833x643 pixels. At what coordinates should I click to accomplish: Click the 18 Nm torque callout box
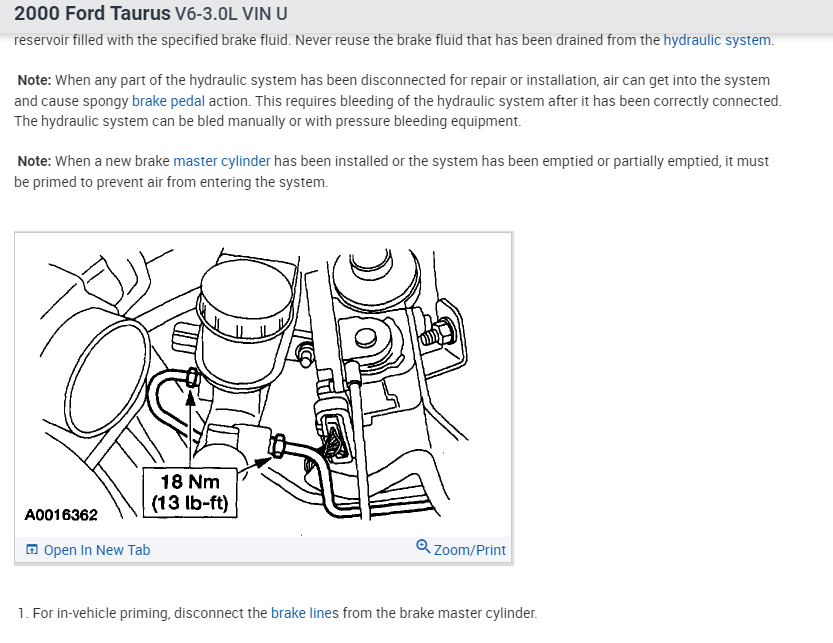(190, 493)
